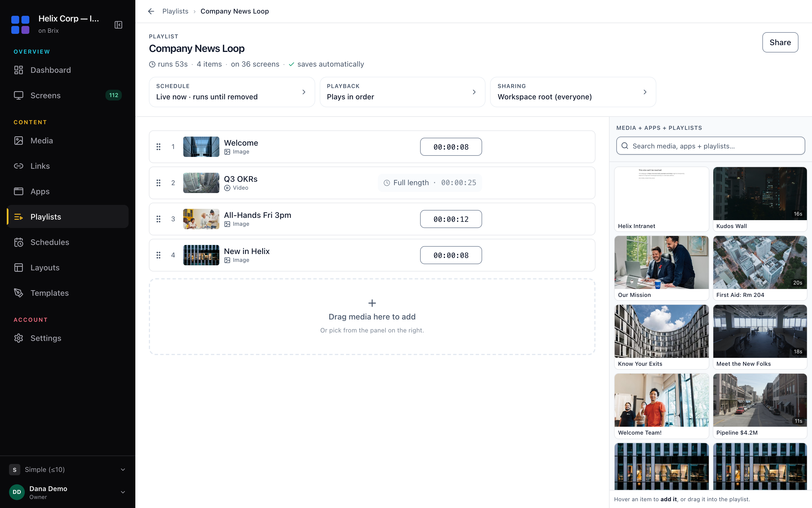The height and width of the screenshot is (508, 812).
Task: Click the Settings gear icon
Action: pos(18,338)
